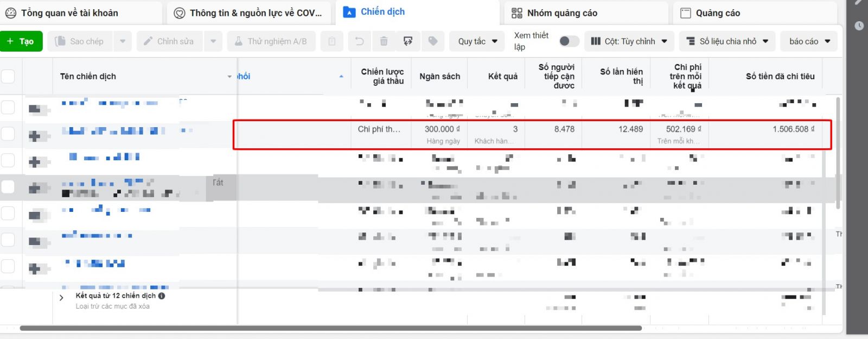Viewport: 868px width, 339px height.
Task: Open the Số liệu chia nhỏ dropdown
Action: pyautogui.click(x=727, y=41)
